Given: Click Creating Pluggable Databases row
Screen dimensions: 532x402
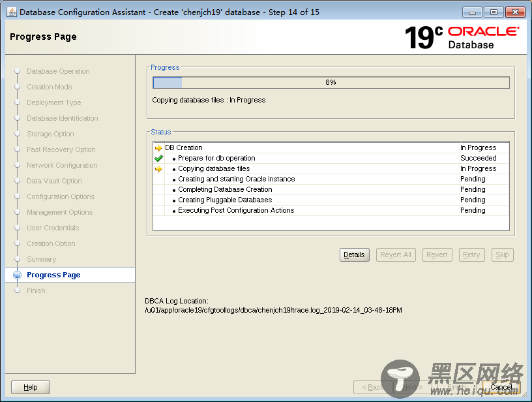Looking at the screenshot, I should coord(331,200).
